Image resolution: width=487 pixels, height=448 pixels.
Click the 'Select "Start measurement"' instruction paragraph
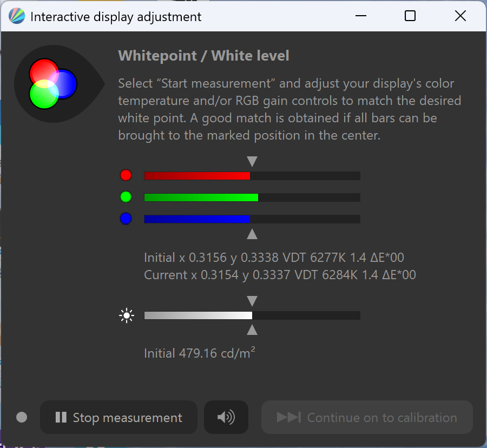289,109
